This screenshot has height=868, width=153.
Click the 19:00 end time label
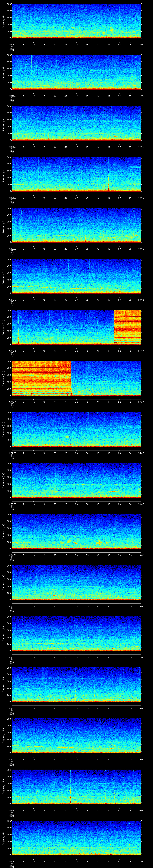[x=141, y=249]
